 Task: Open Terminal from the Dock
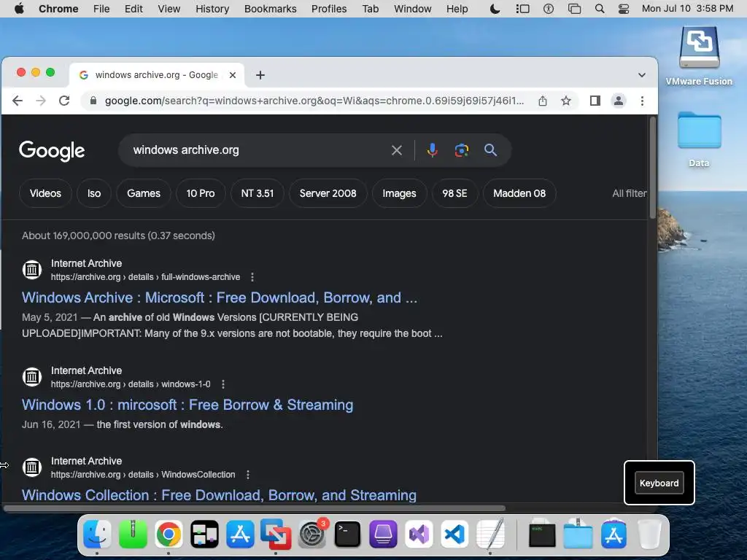[x=347, y=534]
